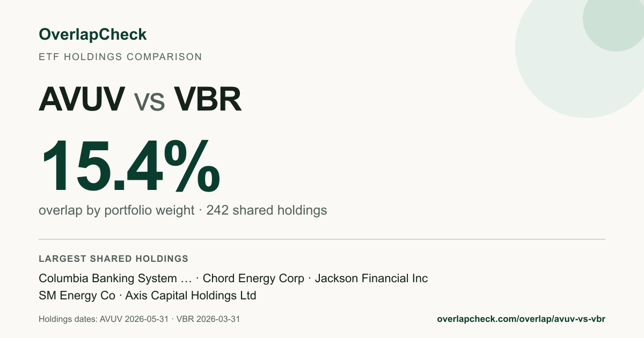Click the overlap by portfolio weight text

(x=116, y=210)
